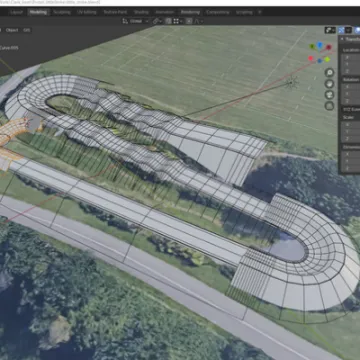Screen dimensions: 360x360
Task: Switch to the Animation workspace tab
Action: pyautogui.click(x=165, y=12)
